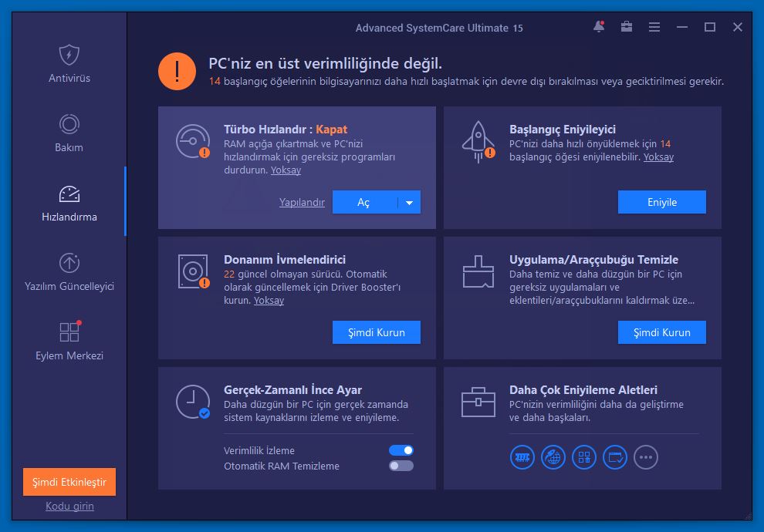
Task: Click the Uygulama/Araççubuğu Temizle brush icon
Action: [478, 271]
